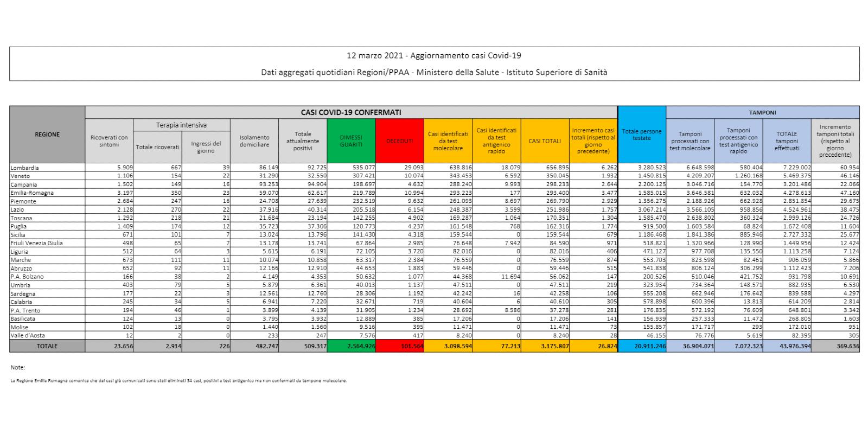Click the Veneto region name

coord(20,176)
